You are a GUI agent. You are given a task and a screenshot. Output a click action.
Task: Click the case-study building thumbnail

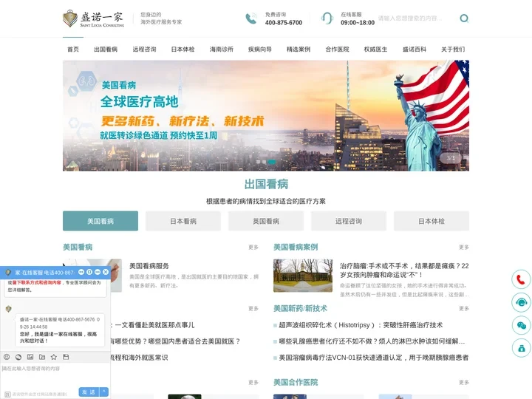303,276
